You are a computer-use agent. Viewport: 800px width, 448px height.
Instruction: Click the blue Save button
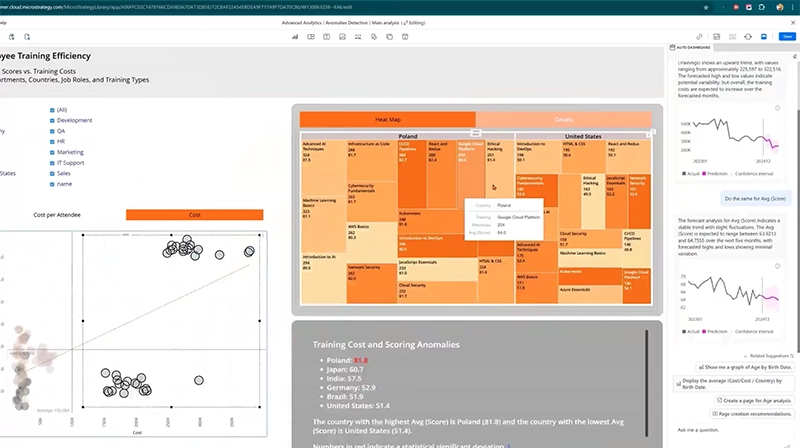[787, 37]
